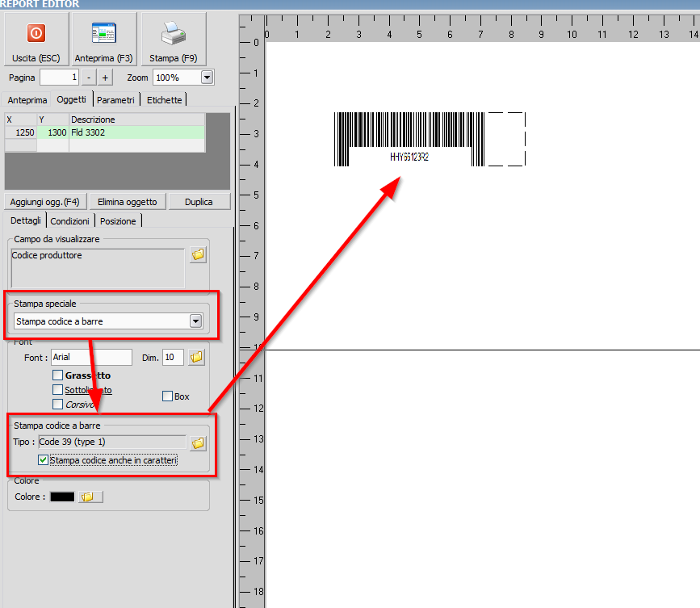The width and height of the screenshot is (700, 608).
Task: Open the Dettagli tab
Action: 26,220
